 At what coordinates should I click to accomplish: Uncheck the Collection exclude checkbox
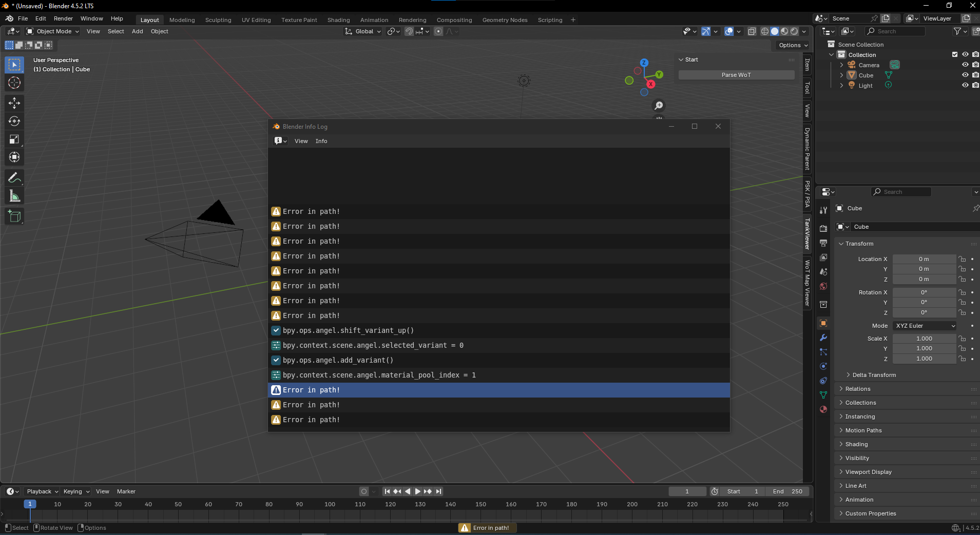pos(955,54)
